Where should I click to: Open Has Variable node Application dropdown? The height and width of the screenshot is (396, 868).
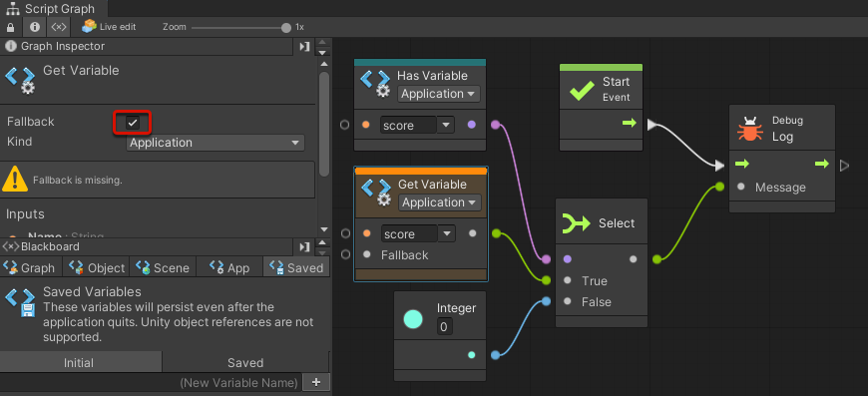pyautogui.click(x=438, y=94)
